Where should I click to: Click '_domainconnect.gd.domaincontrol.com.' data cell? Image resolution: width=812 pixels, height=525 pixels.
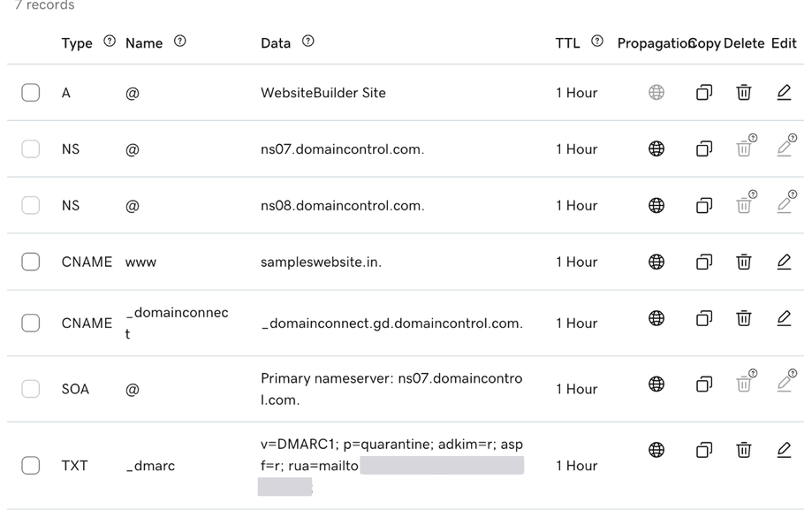click(392, 323)
